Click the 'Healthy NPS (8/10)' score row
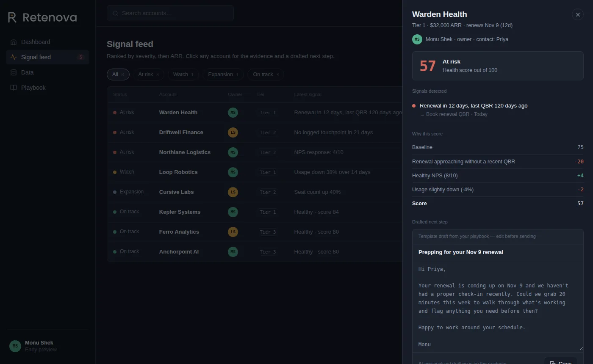 [498, 176]
